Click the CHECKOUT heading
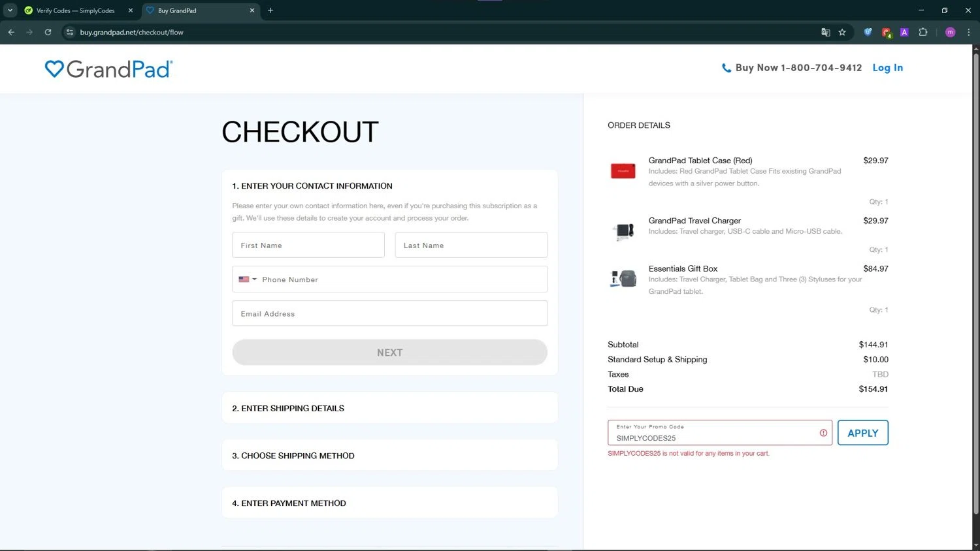 point(300,132)
